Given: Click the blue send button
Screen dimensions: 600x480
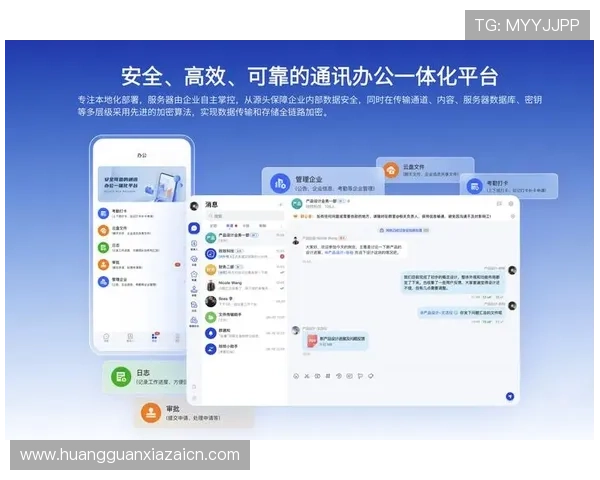Looking at the screenshot, I should pyautogui.click(x=510, y=397).
